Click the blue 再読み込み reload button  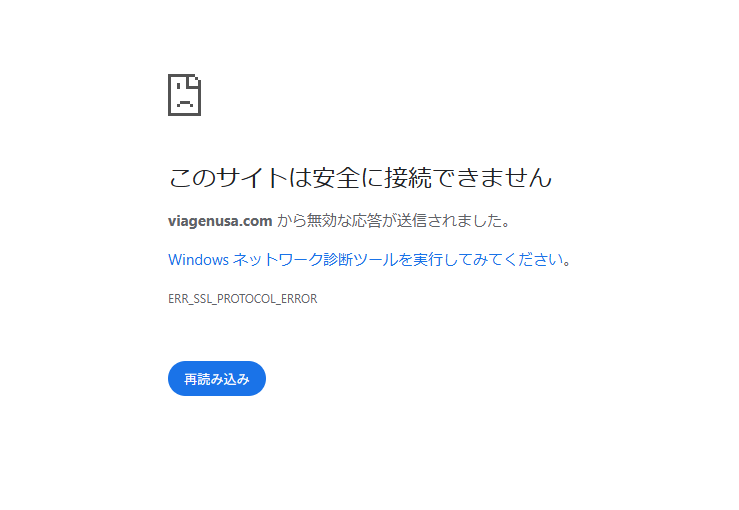click(x=217, y=378)
